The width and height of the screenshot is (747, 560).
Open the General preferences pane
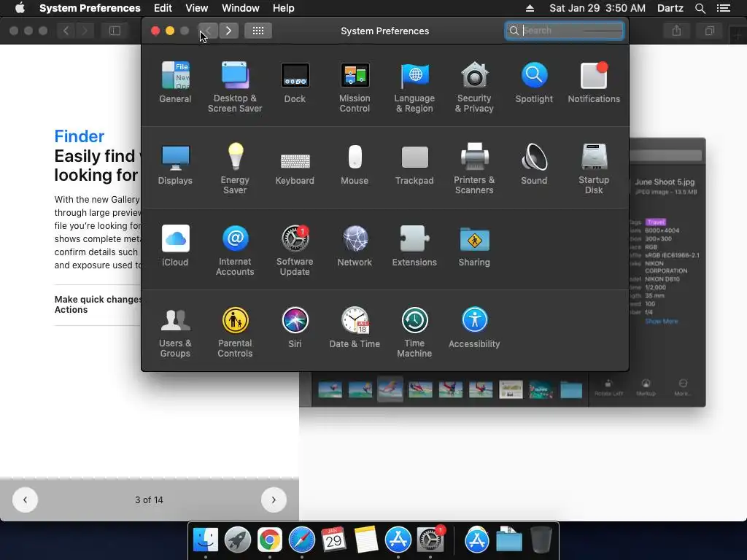coord(175,82)
